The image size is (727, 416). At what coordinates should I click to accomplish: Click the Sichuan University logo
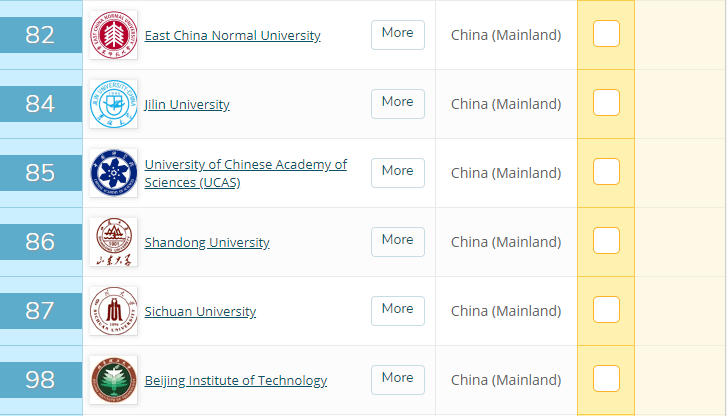pos(113,311)
